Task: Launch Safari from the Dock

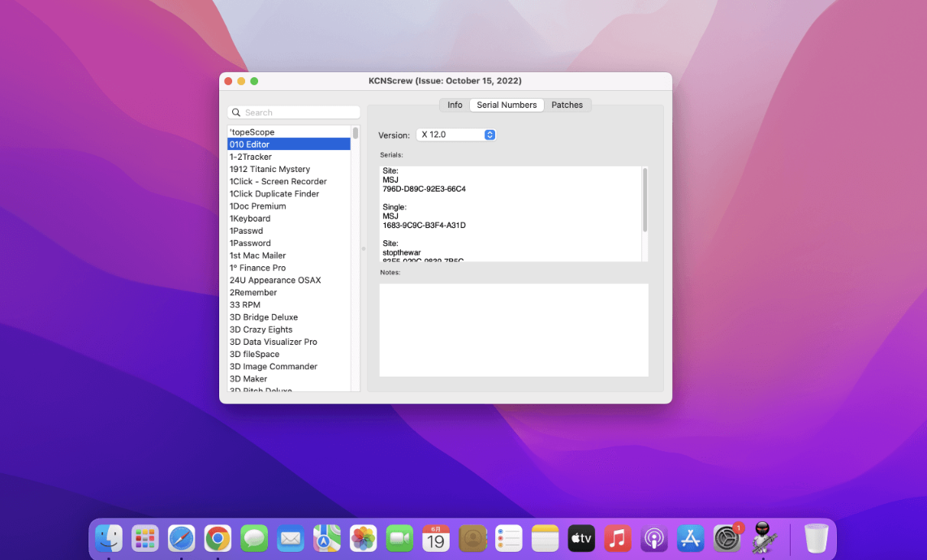Action: point(181,537)
